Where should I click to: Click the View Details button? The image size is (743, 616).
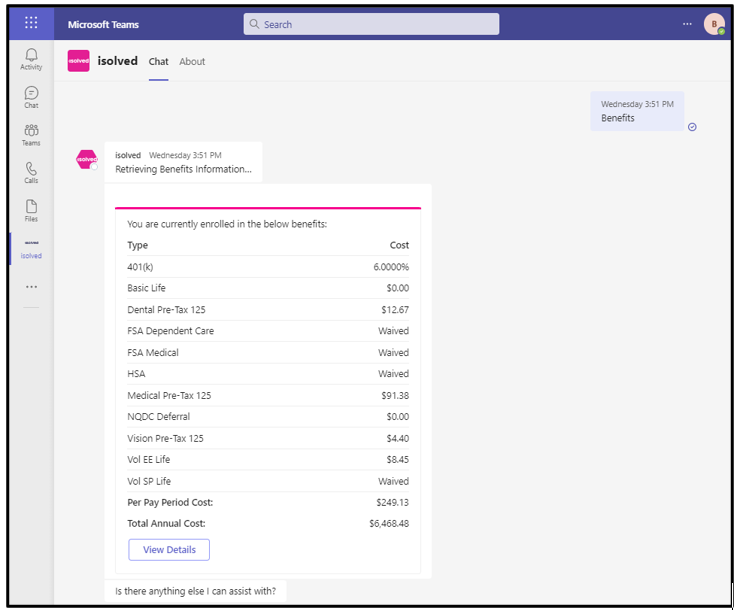169,550
